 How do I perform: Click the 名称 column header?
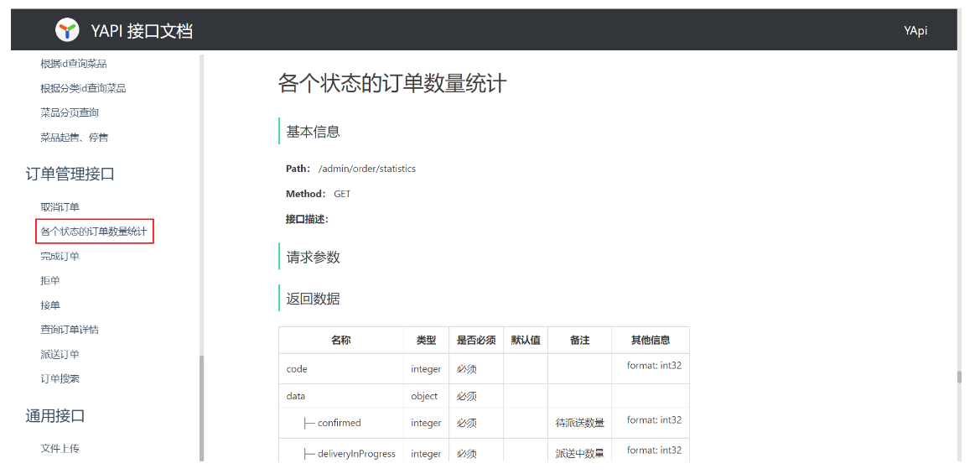[x=340, y=340]
